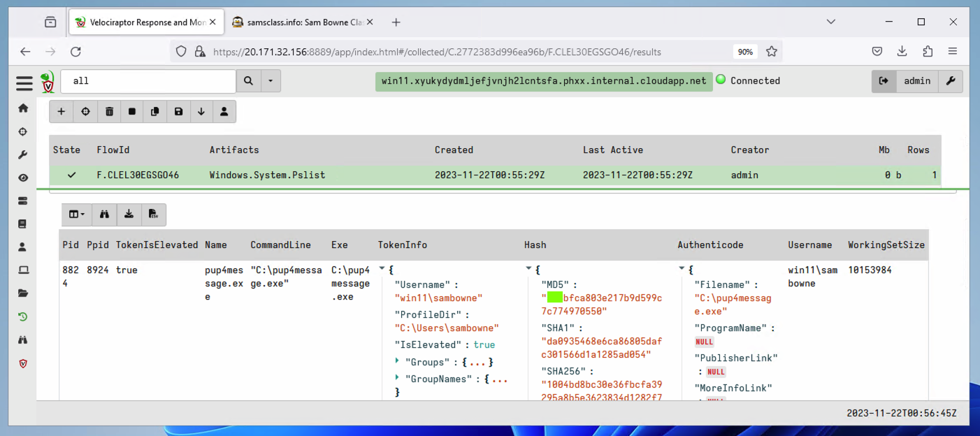Expand the "GroupNames" node in TokenInfo
Screen dimensions: 980x436
(398, 378)
